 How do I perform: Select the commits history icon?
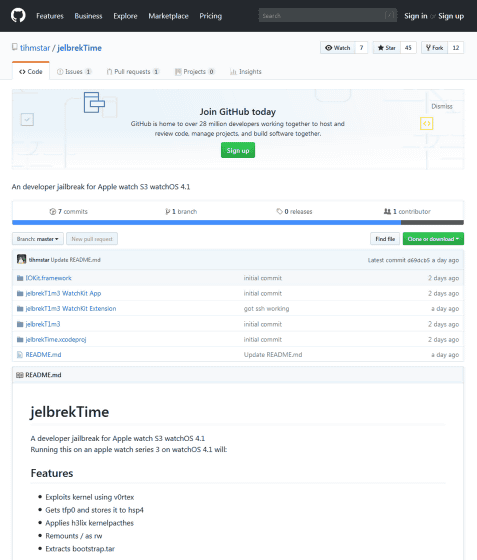[x=52, y=211]
